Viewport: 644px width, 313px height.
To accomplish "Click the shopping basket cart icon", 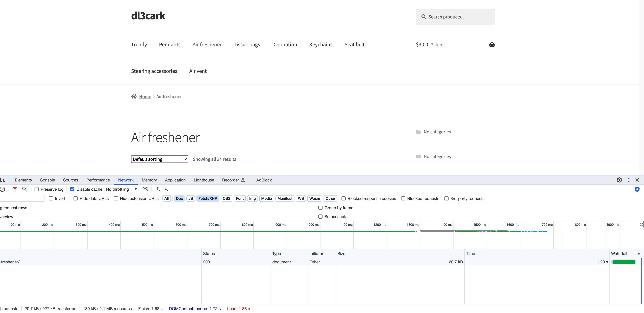I will click(x=492, y=44).
